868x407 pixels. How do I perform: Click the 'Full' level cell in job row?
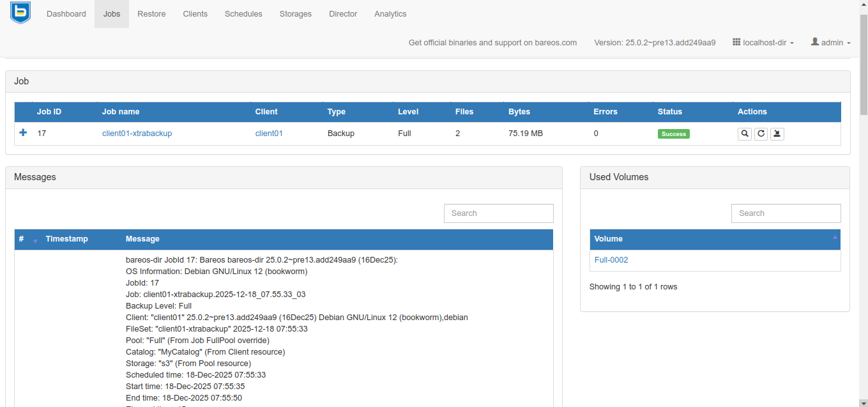pos(404,134)
